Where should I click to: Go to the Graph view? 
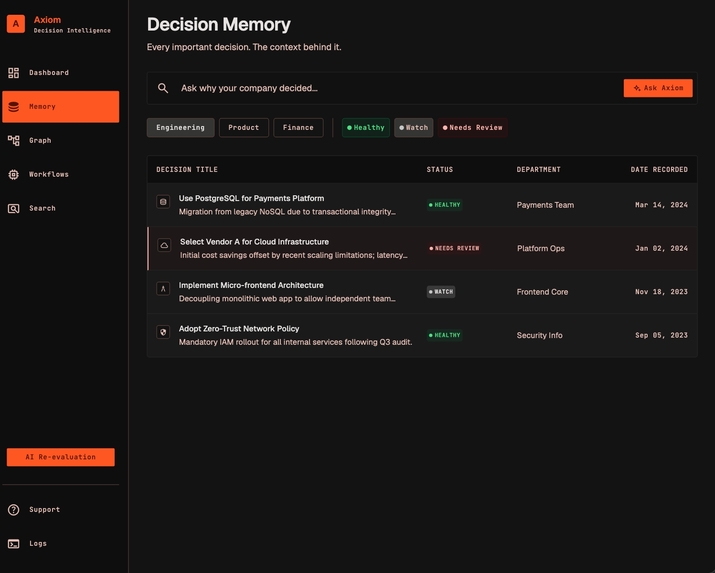(61, 140)
